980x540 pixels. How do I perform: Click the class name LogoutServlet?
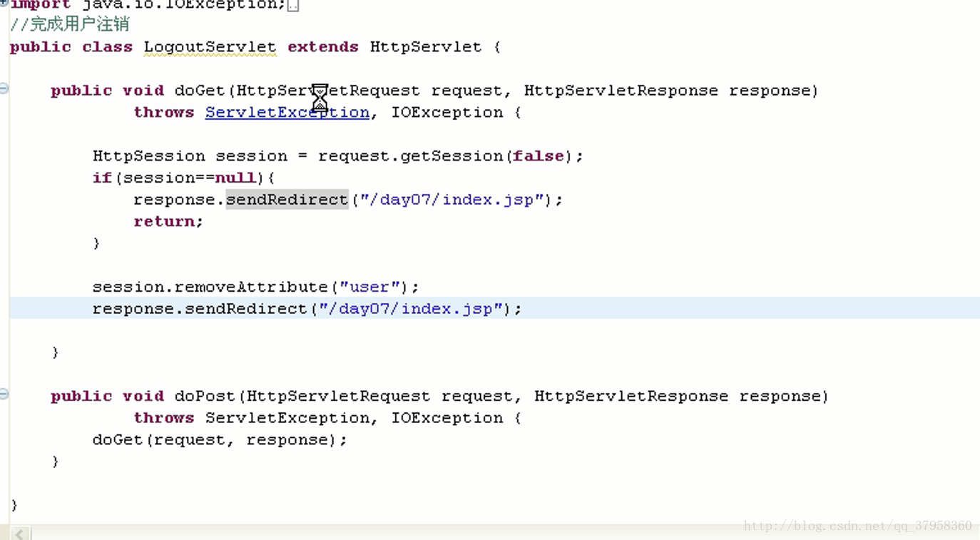coord(210,47)
